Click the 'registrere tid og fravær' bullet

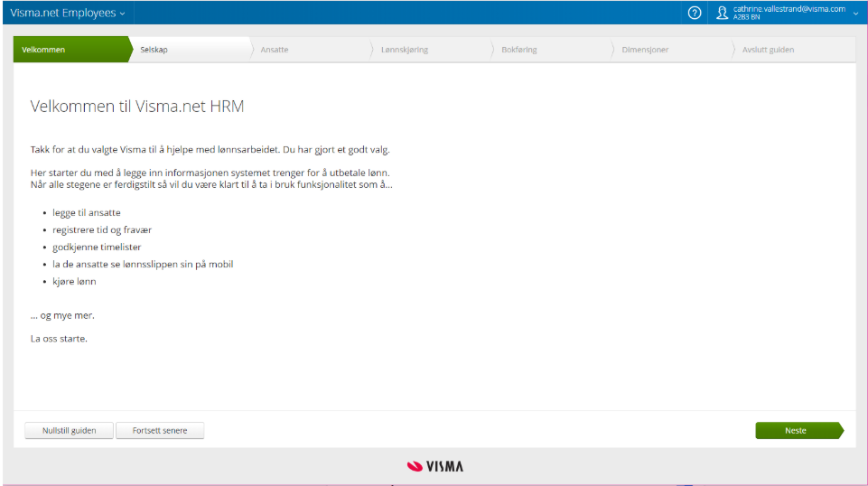pos(102,229)
